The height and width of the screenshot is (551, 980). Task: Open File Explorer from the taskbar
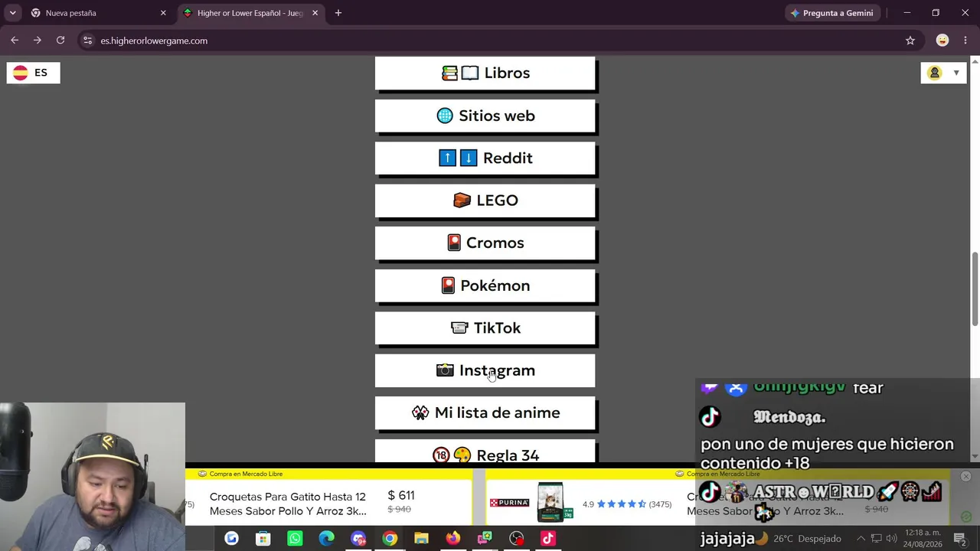pos(421,539)
